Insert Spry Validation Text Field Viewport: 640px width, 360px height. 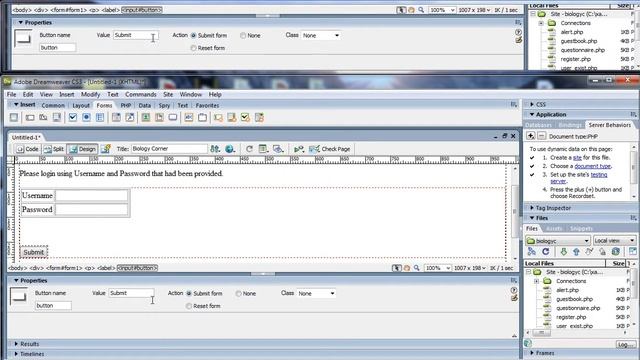[218, 118]
